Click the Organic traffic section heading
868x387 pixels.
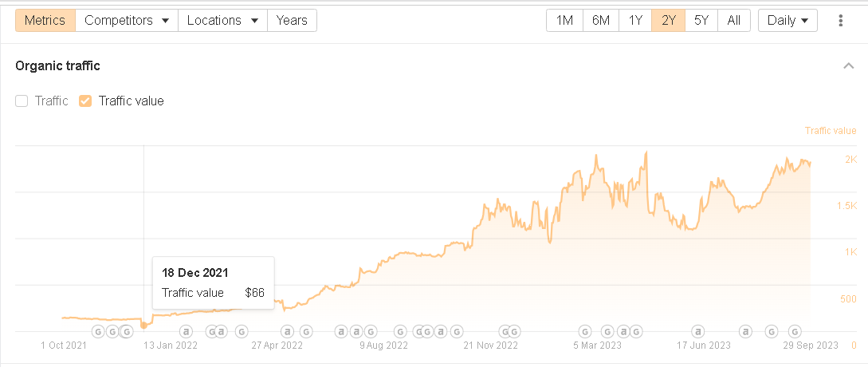coord(57,66)
